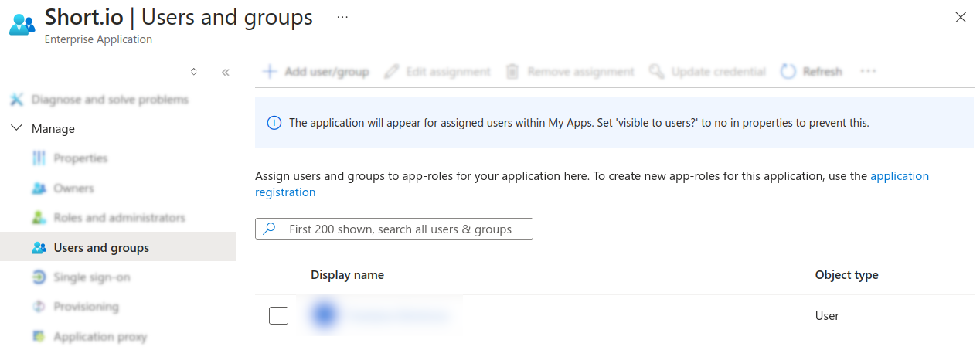Tick the checkbox for the user row

pos(278,315)
